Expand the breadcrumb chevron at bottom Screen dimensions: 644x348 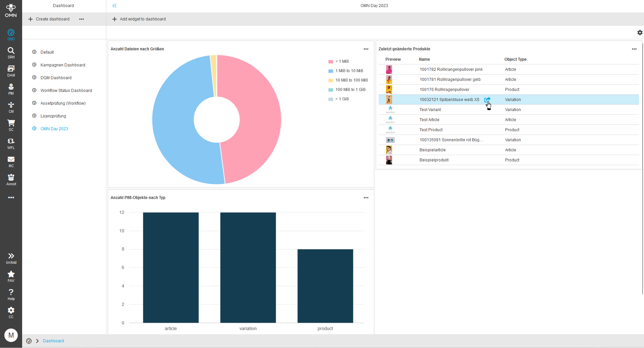click(x=37, y=341)
